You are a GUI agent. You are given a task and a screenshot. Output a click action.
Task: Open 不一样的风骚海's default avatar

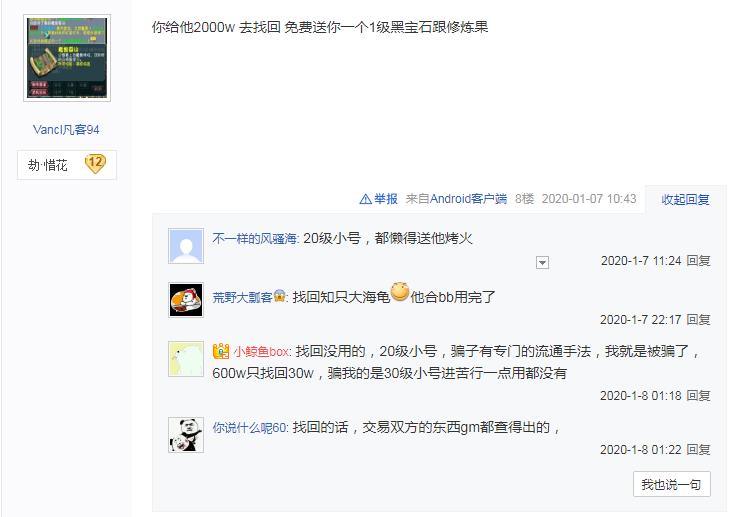coord(186,246)
